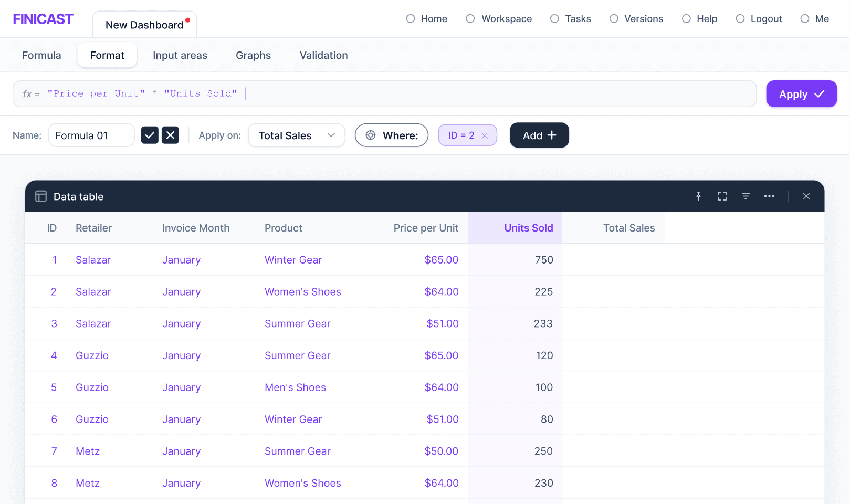Click the Data table title
This screenshot has height=504, width=850.
pos(79,196)
